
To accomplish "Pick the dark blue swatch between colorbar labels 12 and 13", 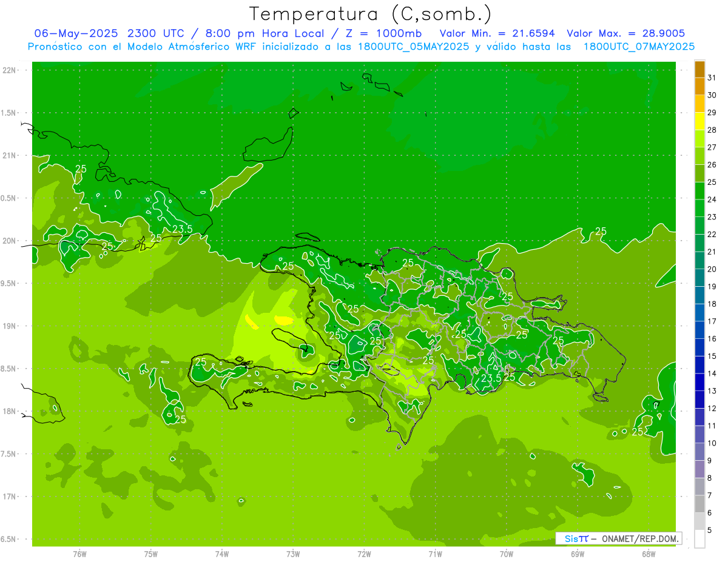I will (x=699, y=400).
